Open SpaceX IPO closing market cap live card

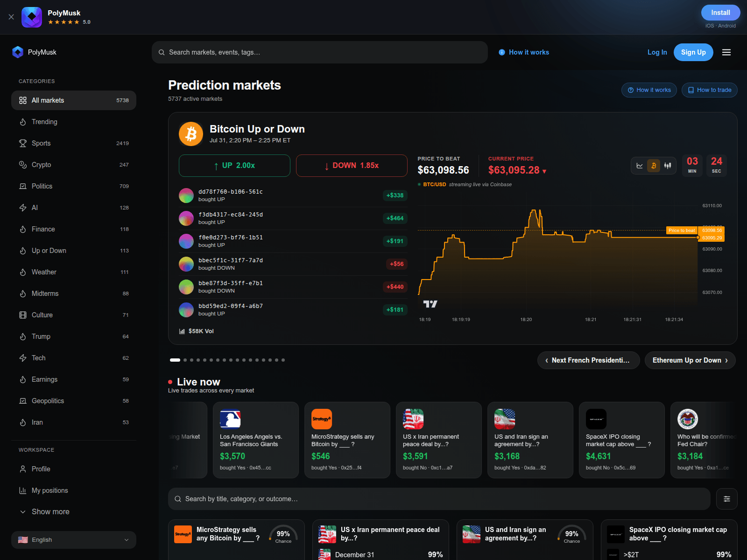pos(622,440)
